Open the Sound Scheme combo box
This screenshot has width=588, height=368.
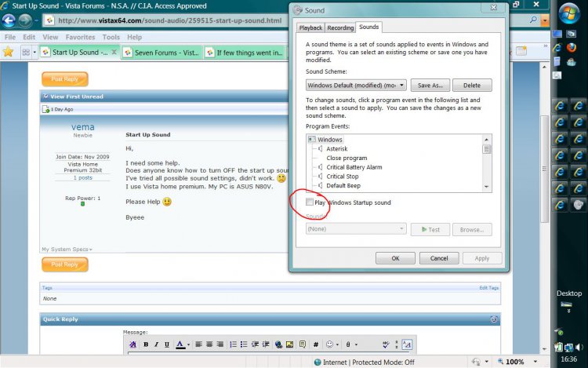click(356, 86)
